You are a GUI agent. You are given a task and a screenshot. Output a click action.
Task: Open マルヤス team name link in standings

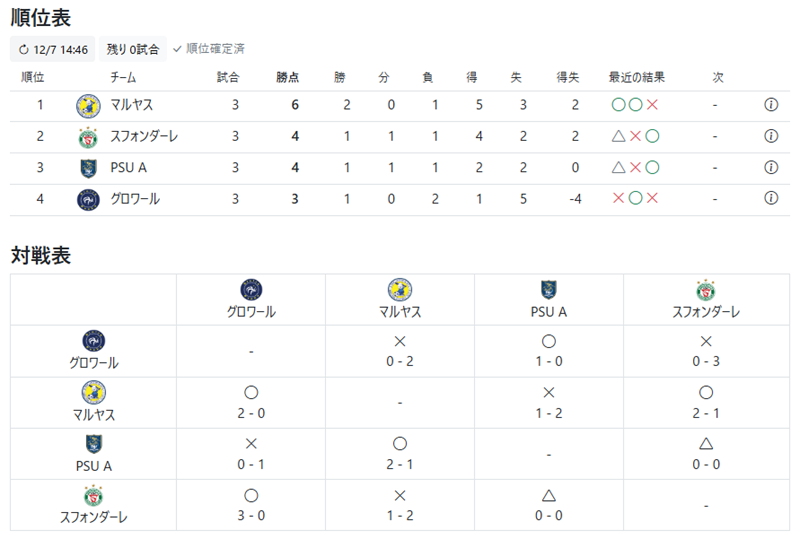coord(132,105)
